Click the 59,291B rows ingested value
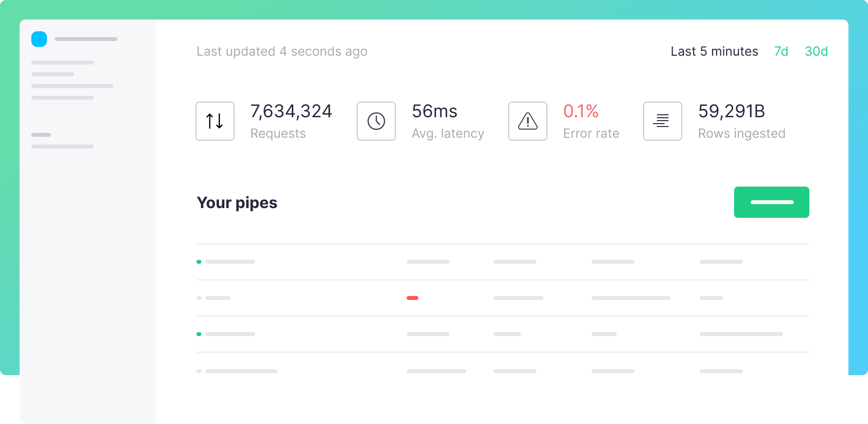 [x=732, y=111]
